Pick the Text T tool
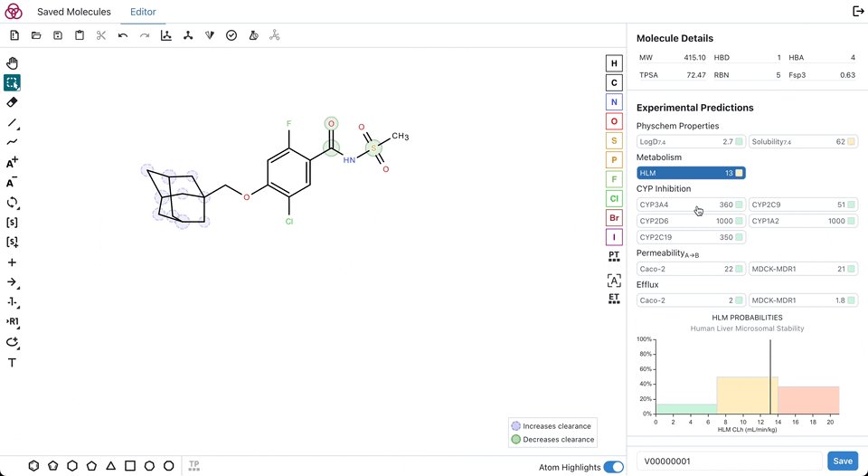The image size is (868, 476). click(x=12, y=362)
